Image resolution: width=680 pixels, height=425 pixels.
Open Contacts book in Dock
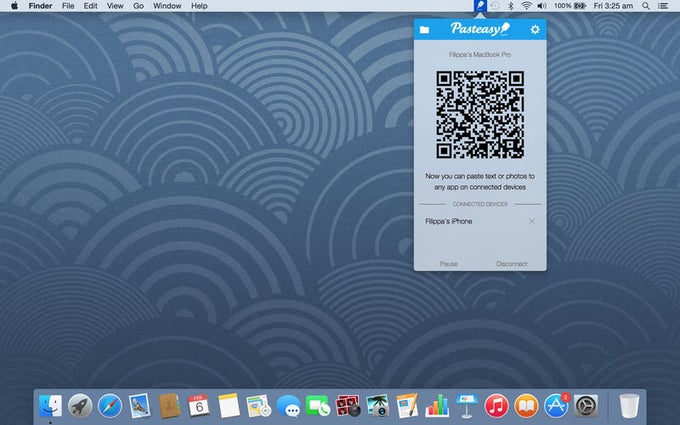(169, 406)
